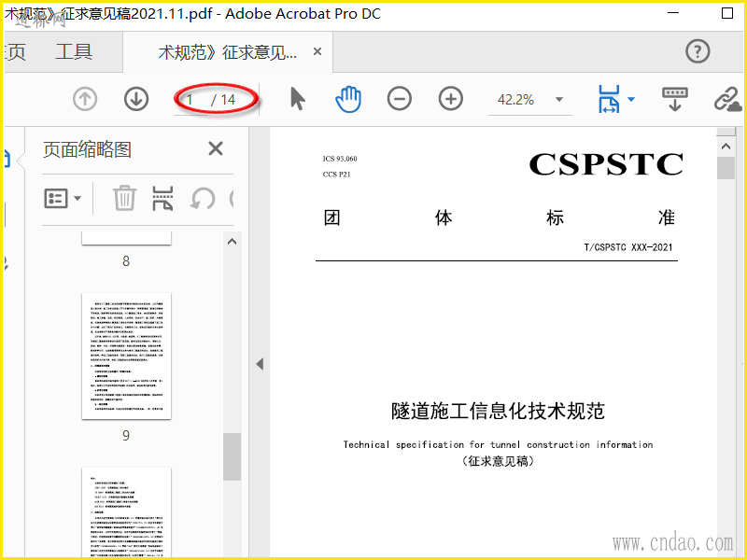Screen dimensions: 747x560
Task: Switch to the home 页 tab
Action: (x=14, y=52)
